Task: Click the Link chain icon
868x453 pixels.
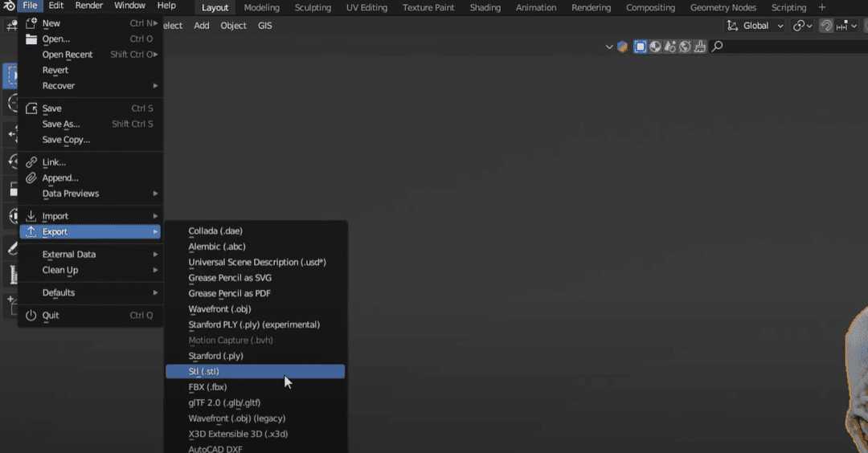Action: [x=31, y=162]
